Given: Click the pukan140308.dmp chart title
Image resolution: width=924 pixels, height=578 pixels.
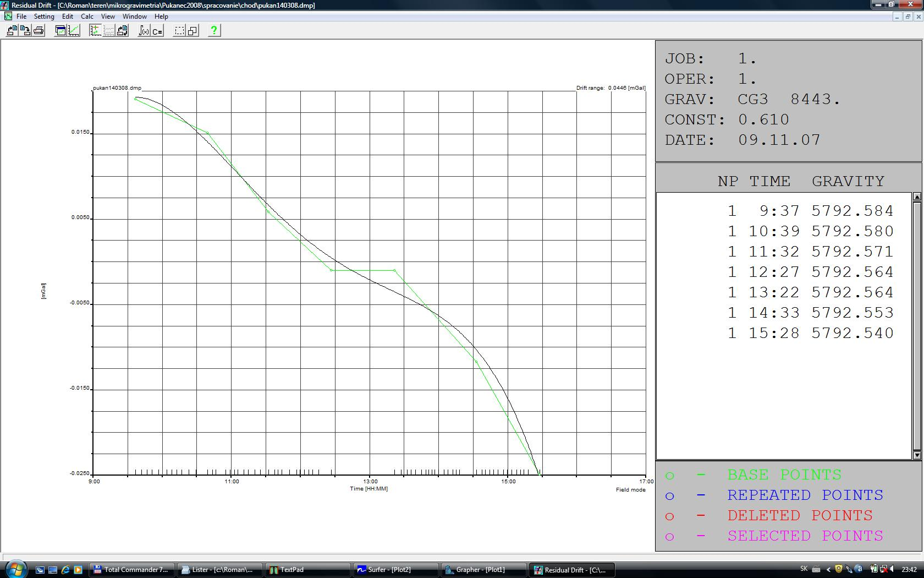Looking at the screenshot, I should coord(117,88).
